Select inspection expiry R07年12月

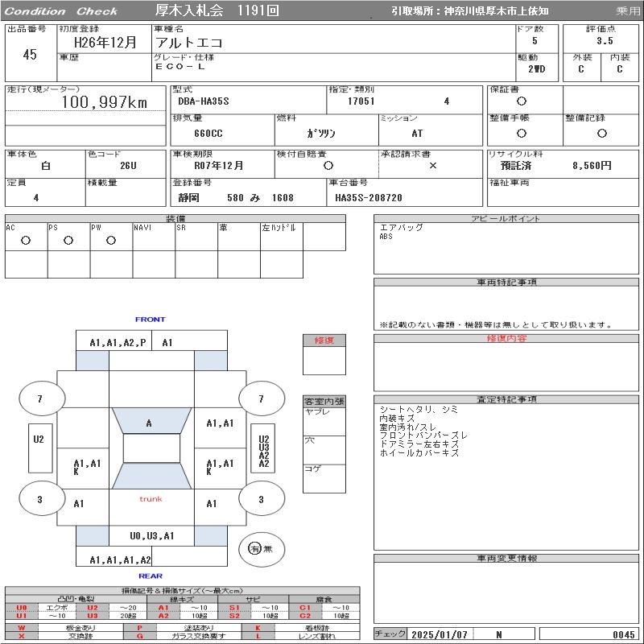click(x=219, y=166)
